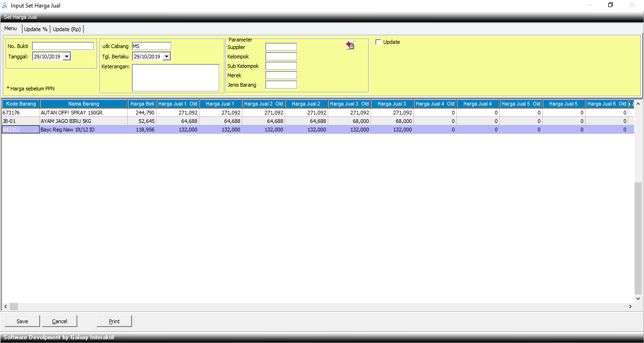Click the Save button

[22, 321]
